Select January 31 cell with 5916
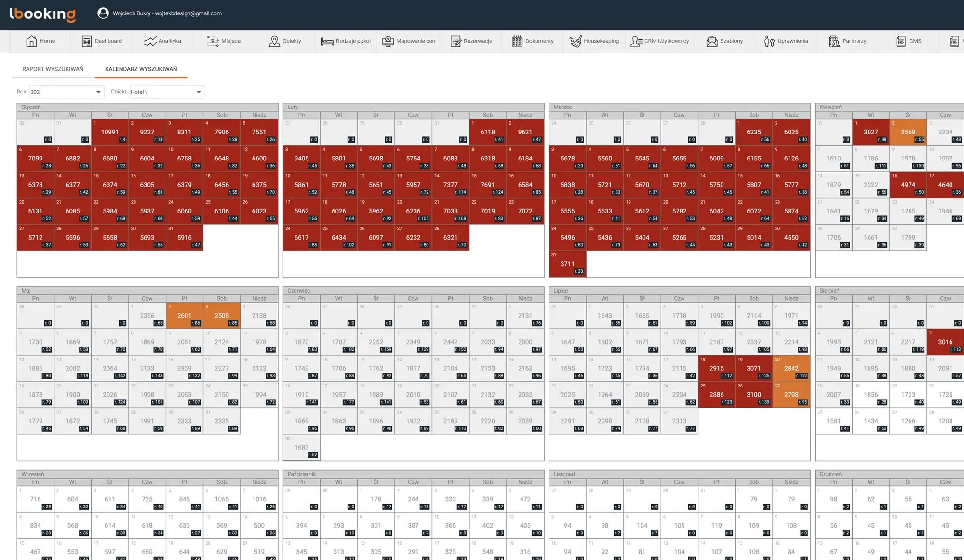This screenshot has width=964, height=560. tap(185, 237)
